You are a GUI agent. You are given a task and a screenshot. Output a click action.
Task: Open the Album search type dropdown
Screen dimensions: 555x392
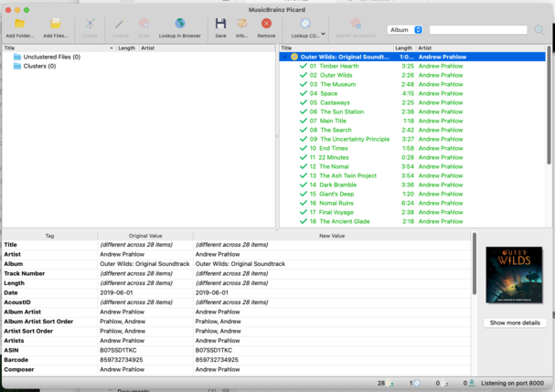(405, 30)
